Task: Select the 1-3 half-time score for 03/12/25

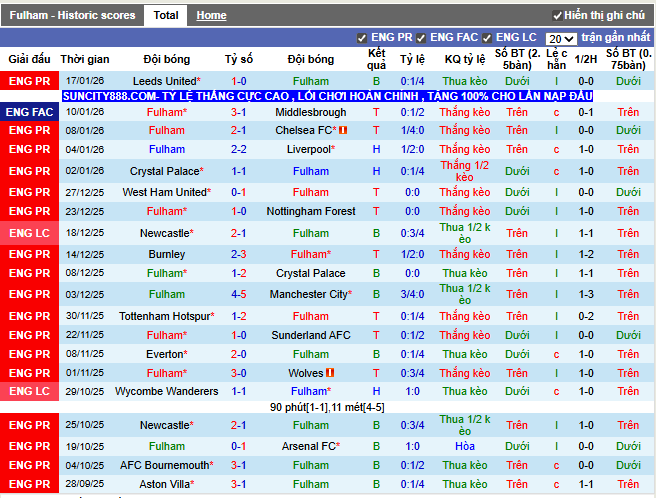Action: click(x=586, y=294)
